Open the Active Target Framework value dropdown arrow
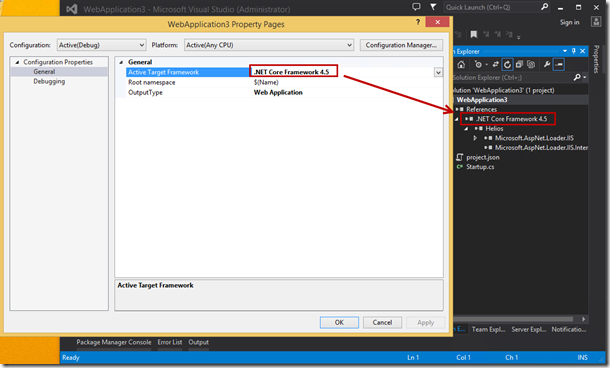The width and height of the screenshot is (610, 368). tap(438, 72)
